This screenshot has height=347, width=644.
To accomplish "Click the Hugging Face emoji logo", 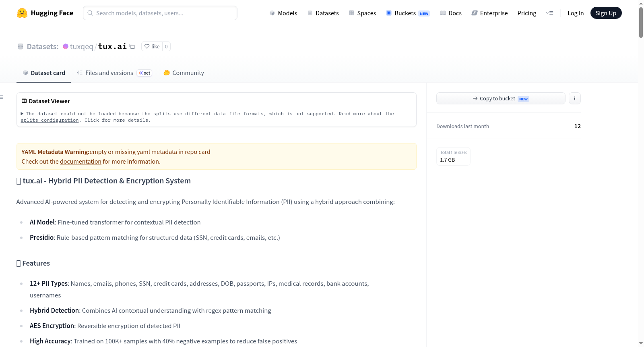I will tap(22, 13).
